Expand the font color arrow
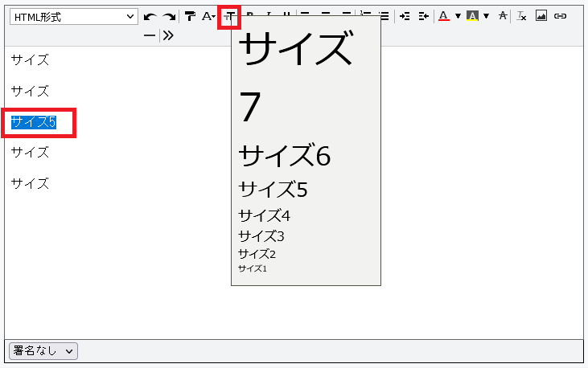The height and width of the screenshot is (368, 588). [x=458, y=16]
